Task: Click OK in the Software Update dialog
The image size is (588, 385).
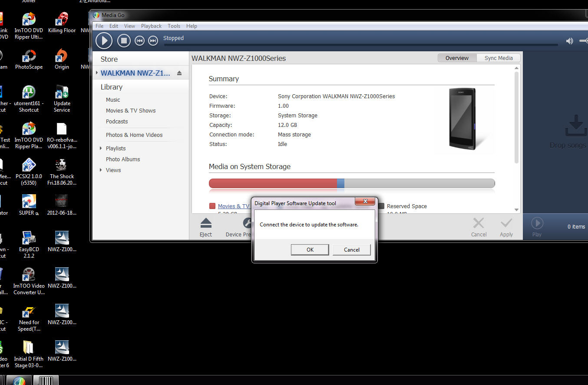Action: coord(310,249)
